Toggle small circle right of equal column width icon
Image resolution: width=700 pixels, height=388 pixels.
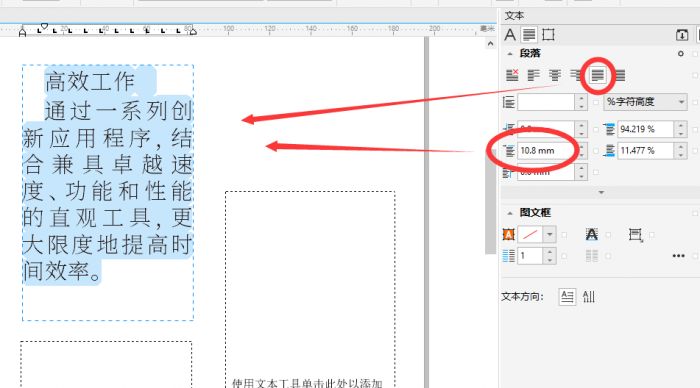click(608, 256)
